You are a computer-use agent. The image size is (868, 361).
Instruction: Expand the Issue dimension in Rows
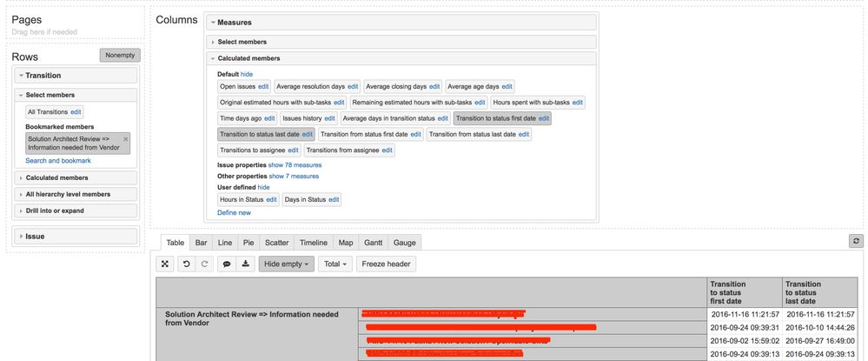pos(76,237)
